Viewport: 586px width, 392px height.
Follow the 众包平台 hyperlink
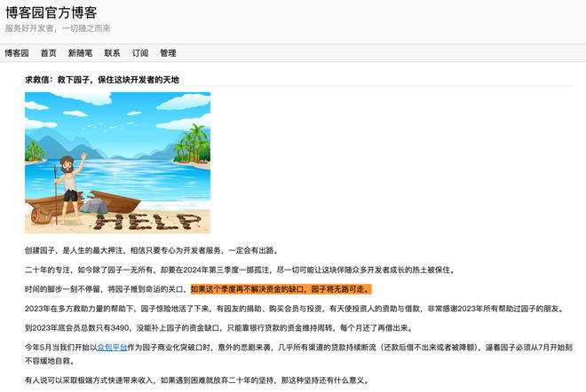click(112, 347)
